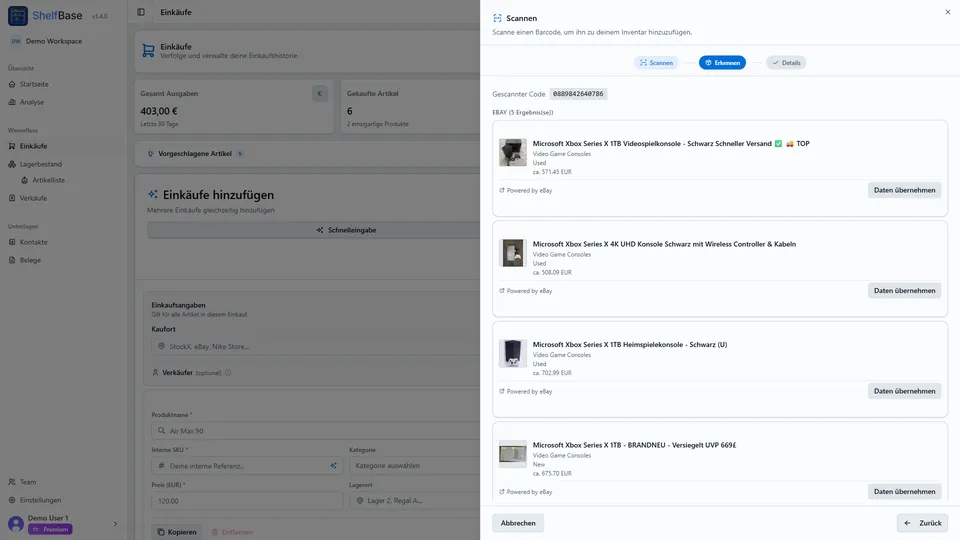Click the scanned code 0889842640786
960x540 pixels.
578,94
